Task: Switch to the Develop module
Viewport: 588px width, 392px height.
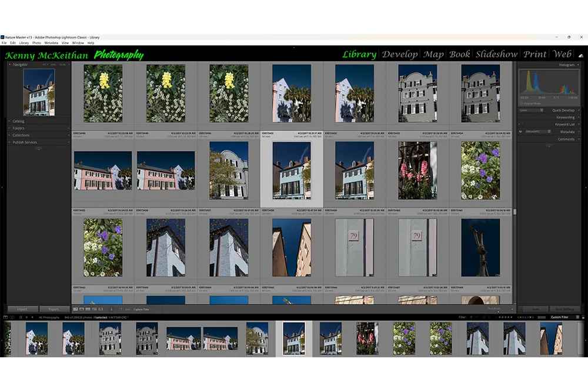Action: click(400, 54)
